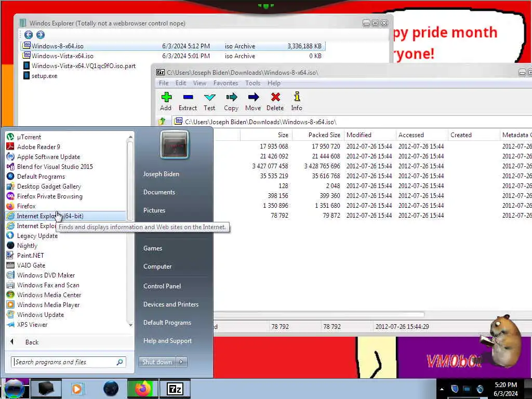This screenshot has width=532, height=399.
Task: Click the Forward arrow in Windos Explorer
Action: pyautogui.click(x=41, y=35)
